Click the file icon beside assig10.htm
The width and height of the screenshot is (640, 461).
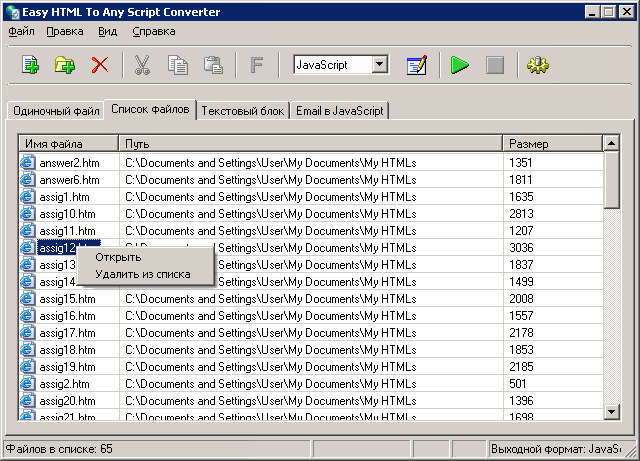click(x=27, y=214)
